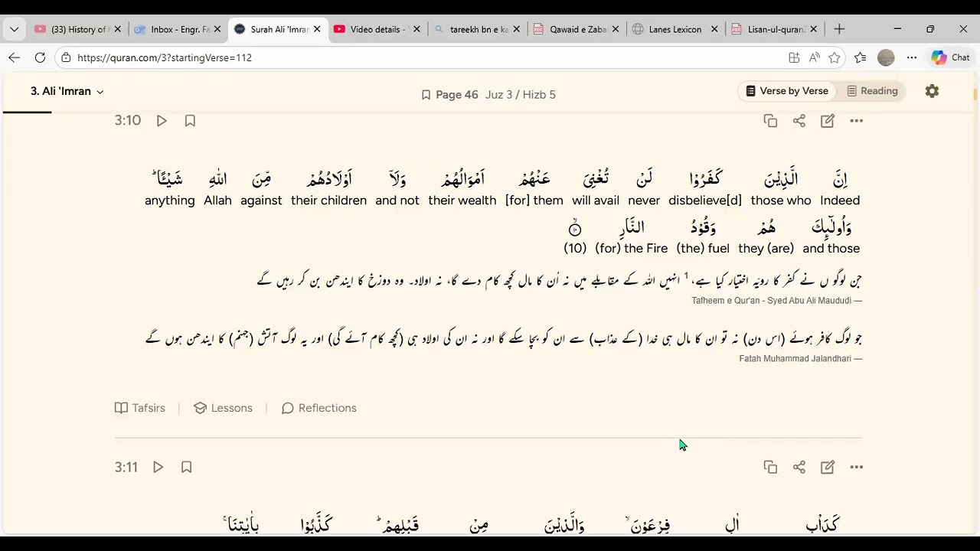Image resolution: width=980 pixels, height=551 pixels.
Task: Play audio for verse 3:10
Action: pos(162,121)
